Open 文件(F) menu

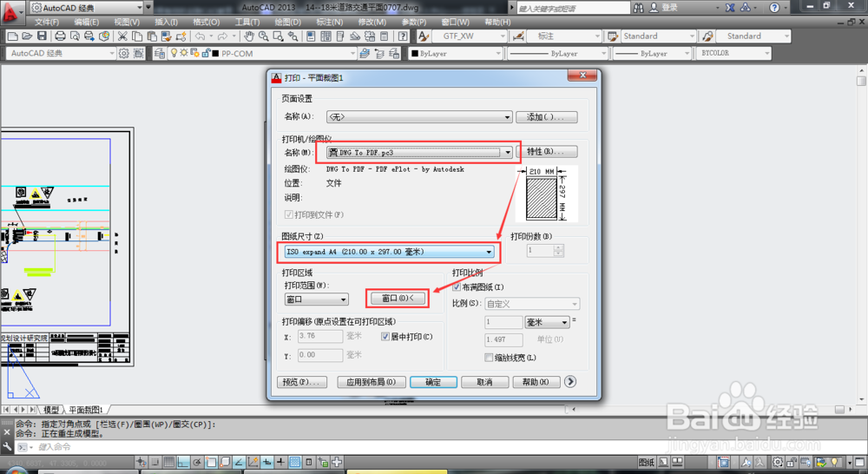point(47,23)
